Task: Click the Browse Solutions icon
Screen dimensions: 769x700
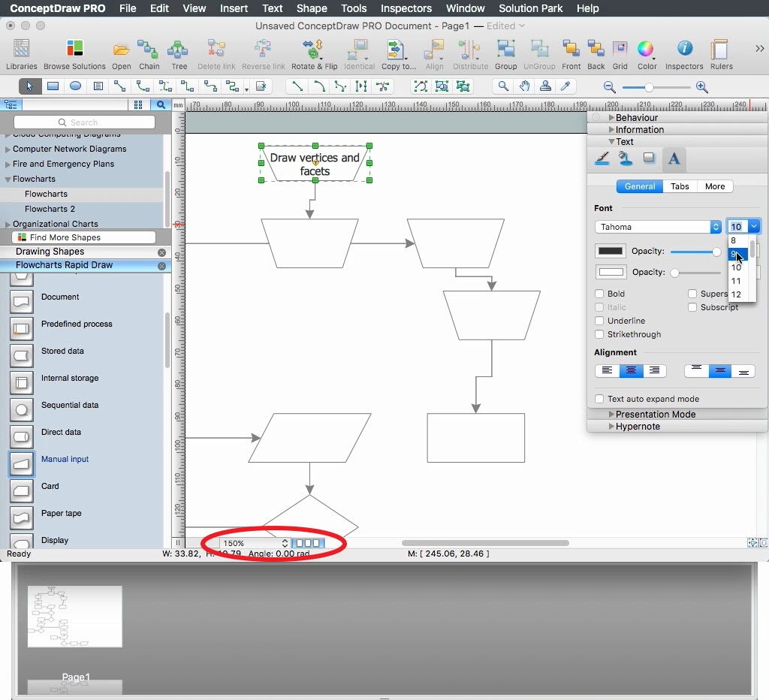Action: pyautogui.click(x=74, y=50)
